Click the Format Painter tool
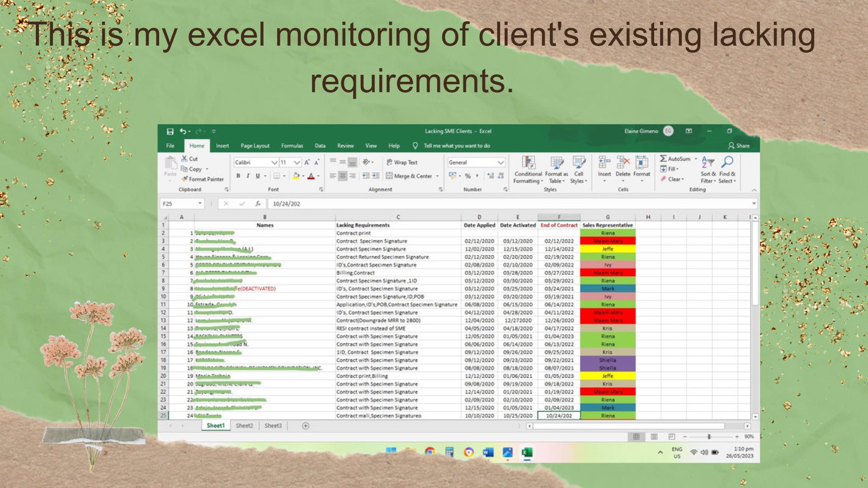868x488 pixels. (203, 179)
